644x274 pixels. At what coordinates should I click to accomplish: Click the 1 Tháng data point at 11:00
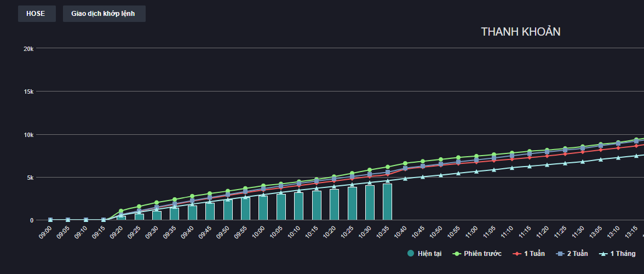pos(476,172)
